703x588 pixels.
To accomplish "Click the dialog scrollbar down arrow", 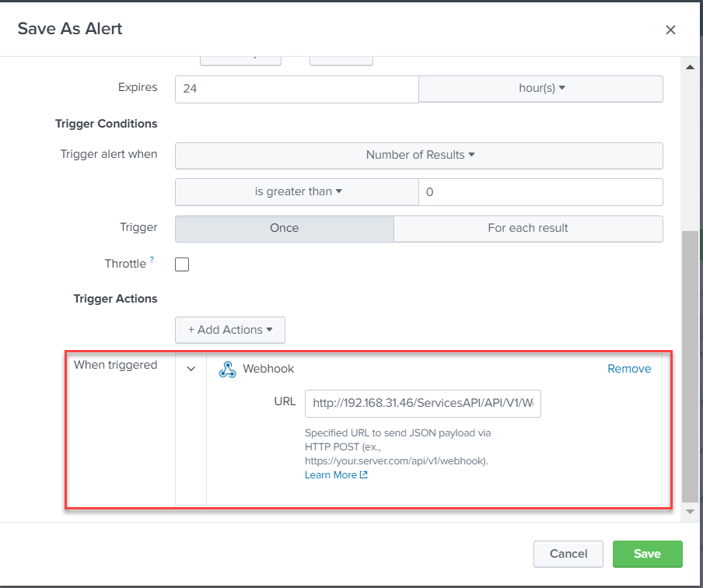I will (x=689, y=511).
